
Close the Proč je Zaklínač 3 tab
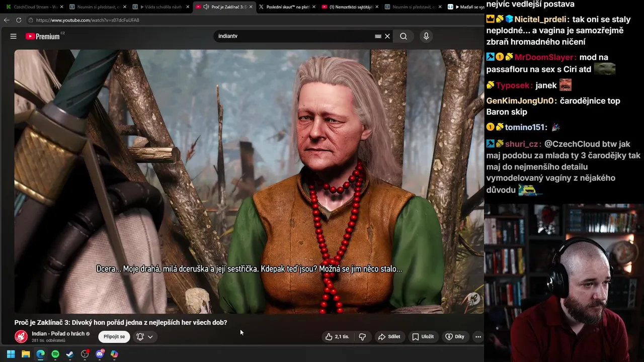click(251, 7)
